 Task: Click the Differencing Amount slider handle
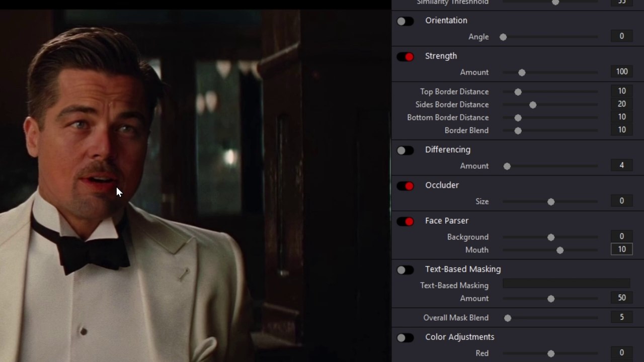click(507, 166)
